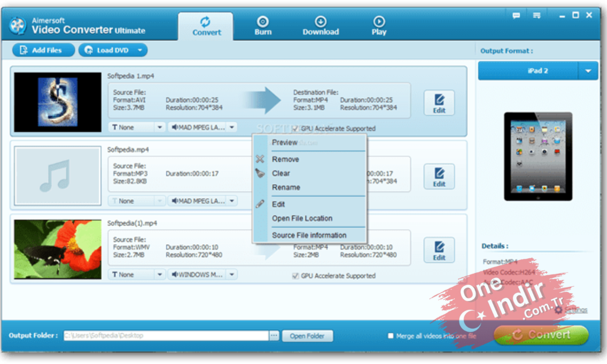Expand the Load DVD dropdown arrow
Viewport: 607px width, 364px height.
pos(141,50)
